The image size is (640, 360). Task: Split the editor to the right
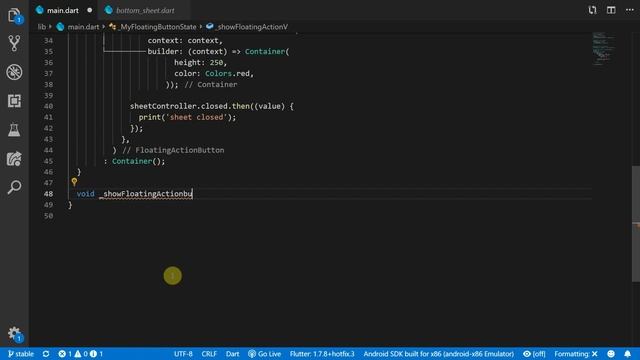611,10
